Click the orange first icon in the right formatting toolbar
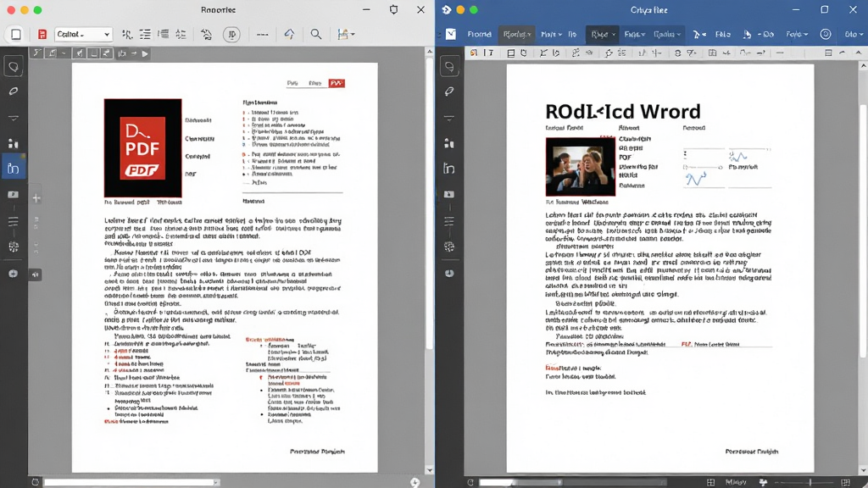 [x=474, y=53]
